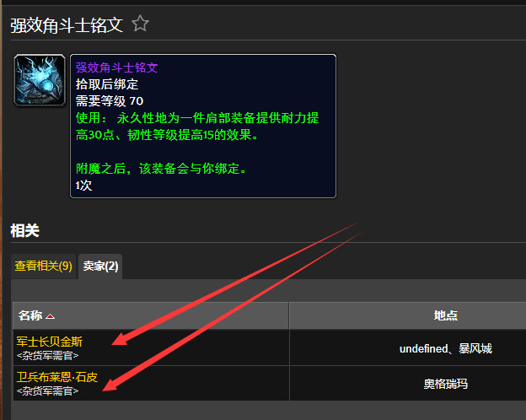Click 杂货军需官 subtitle under 卫兵布莱恩·石皮
Viewport: 526px width, 420px height.
pos(48,390)
